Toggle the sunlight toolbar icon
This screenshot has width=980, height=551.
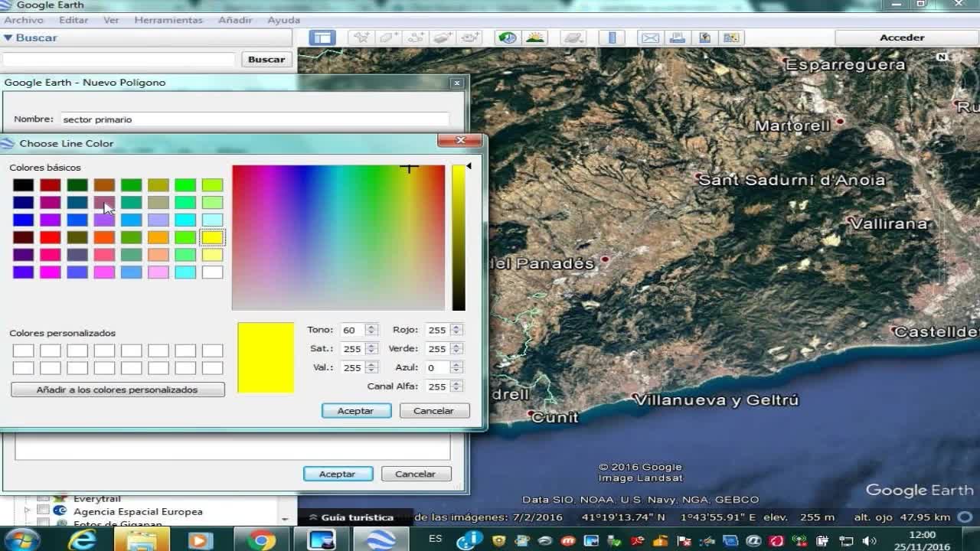point(534,37)
